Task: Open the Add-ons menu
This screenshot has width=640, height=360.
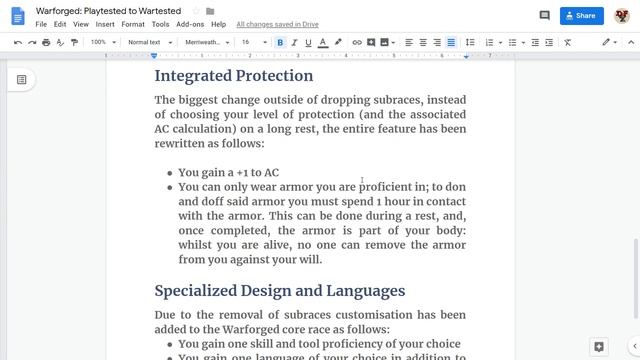Action: pos(190,24)
